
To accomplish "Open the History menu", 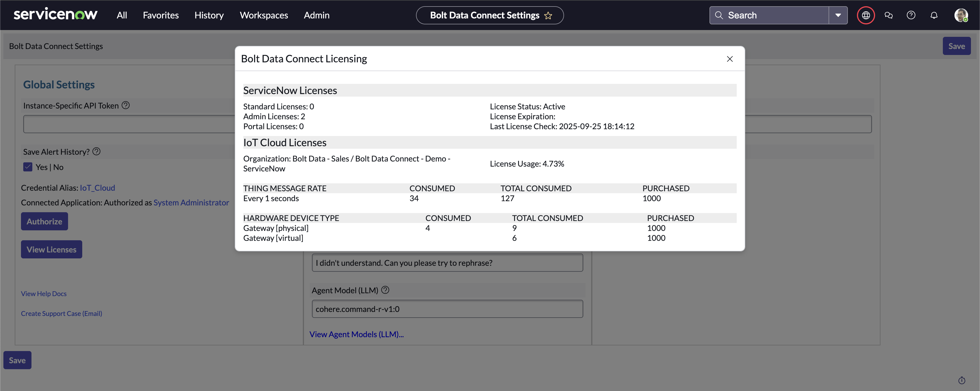I will 209,15.
